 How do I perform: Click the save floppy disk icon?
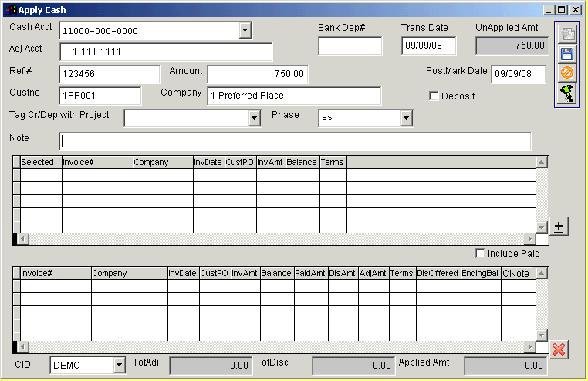[567, 54]
